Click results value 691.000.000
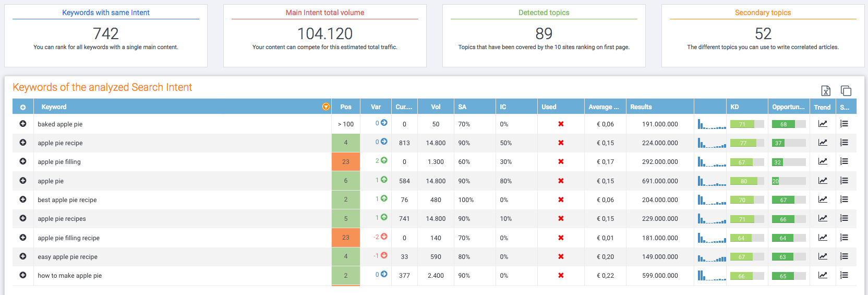The width and height of the screenshot is (868, 295). (660, 181)
